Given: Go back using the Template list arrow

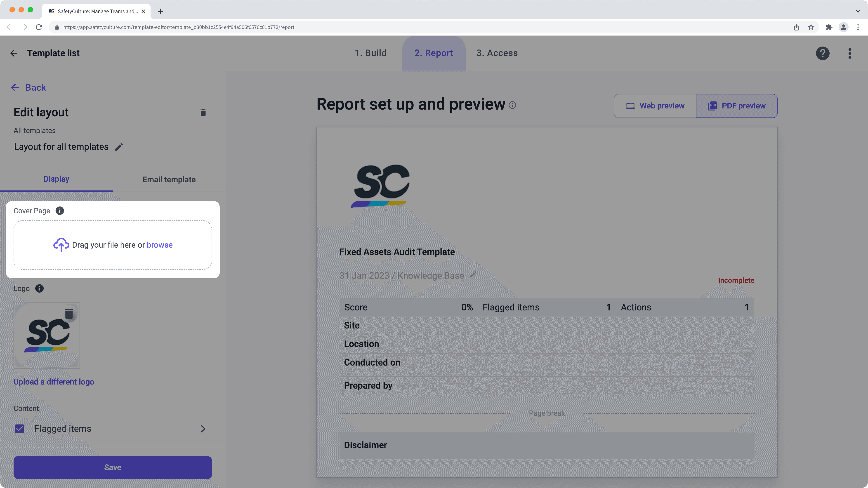Looking at the screenshot, I should click(14, 53).
